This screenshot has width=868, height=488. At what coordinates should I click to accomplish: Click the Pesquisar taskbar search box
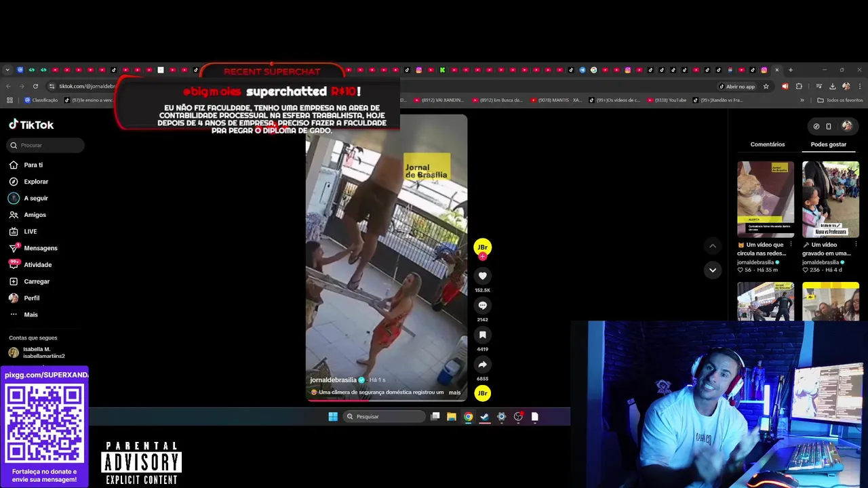tap(384, 416)
